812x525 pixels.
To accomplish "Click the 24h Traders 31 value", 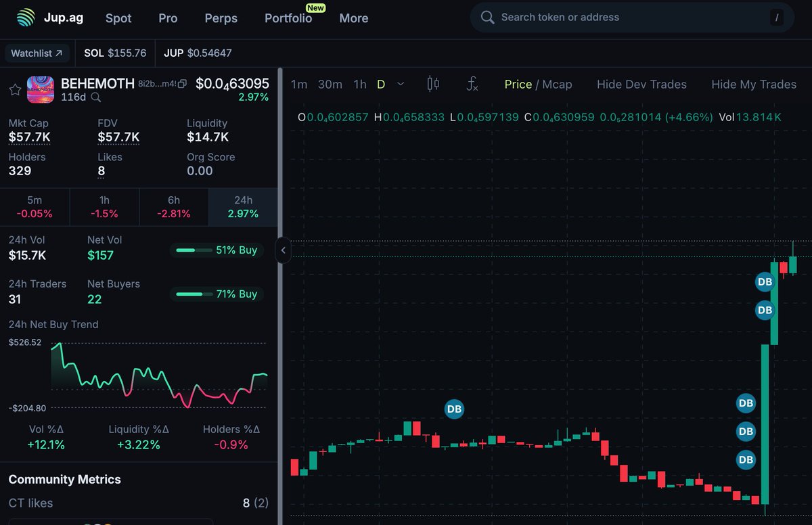I will 15,299.
